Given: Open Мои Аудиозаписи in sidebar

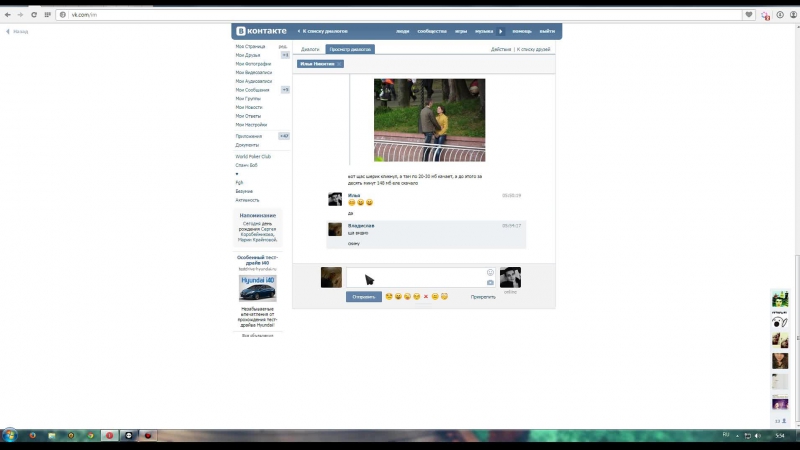Looking at the screenshot, I should tap(254, 81).
